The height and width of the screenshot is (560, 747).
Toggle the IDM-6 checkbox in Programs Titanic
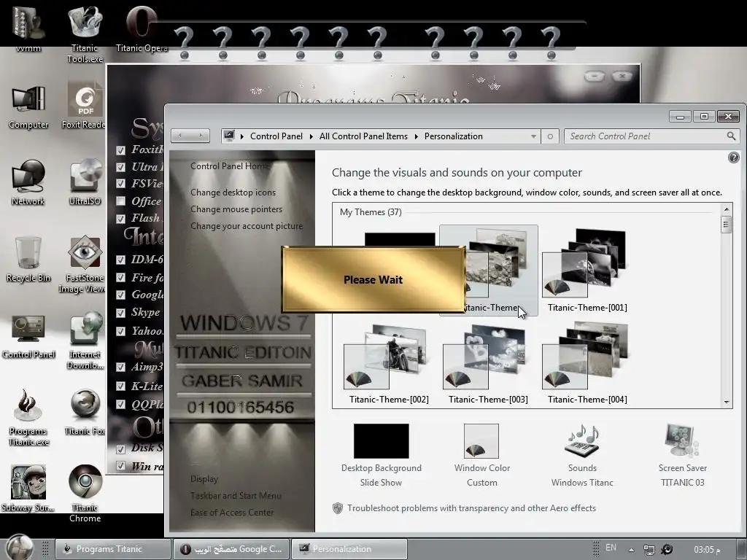coord(120,260)
